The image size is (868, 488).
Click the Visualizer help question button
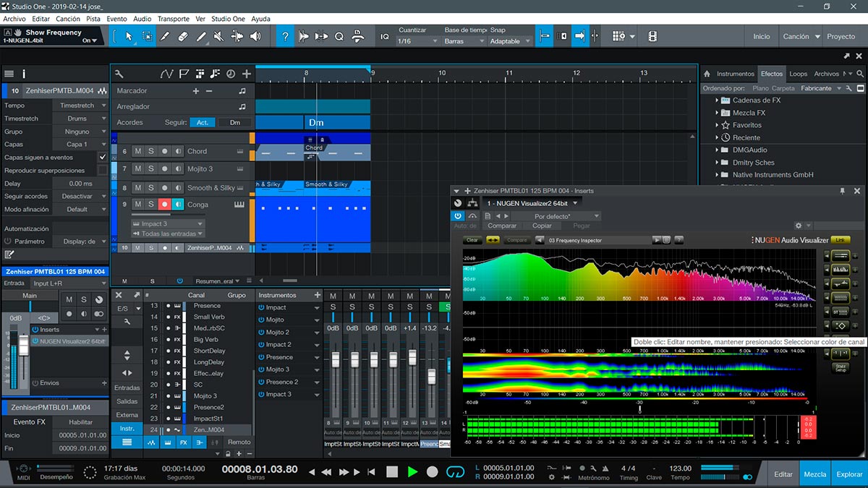[678, 240]
